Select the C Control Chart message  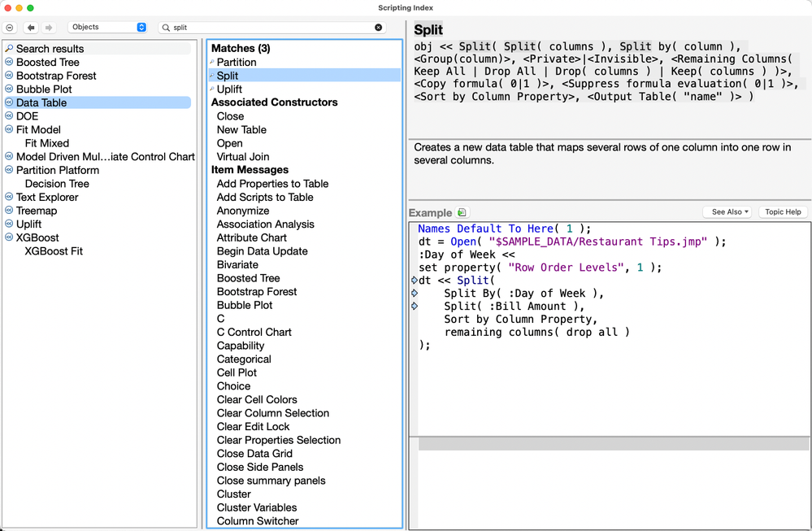tap(254, 332)
